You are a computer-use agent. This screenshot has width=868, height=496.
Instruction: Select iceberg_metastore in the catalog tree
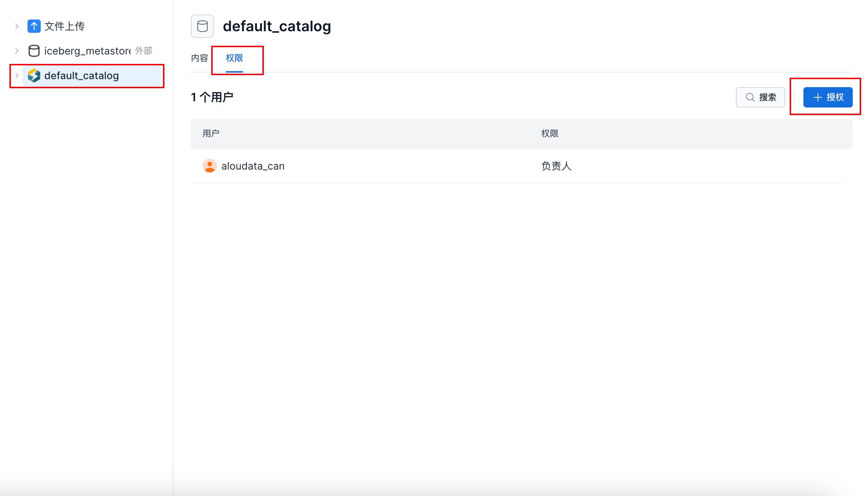87,51
